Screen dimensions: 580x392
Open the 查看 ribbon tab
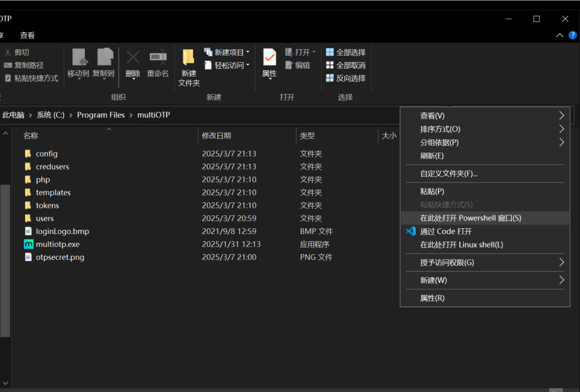[27, 36]
